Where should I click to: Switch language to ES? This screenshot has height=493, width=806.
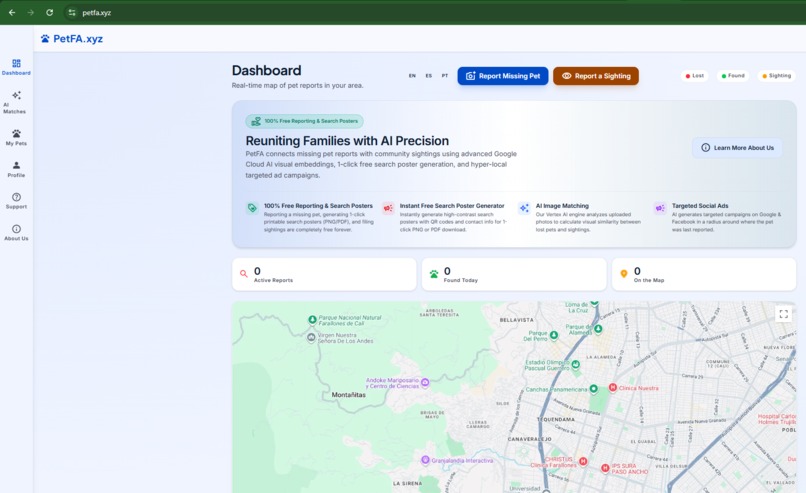tap(429, 76)
